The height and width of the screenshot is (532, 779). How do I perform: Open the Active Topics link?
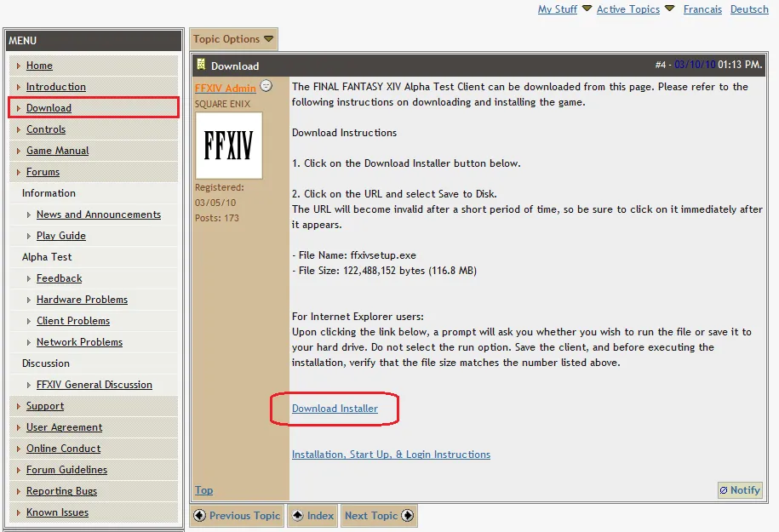628,9
